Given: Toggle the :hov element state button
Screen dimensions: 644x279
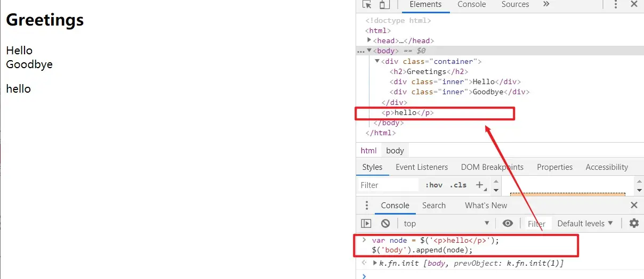Looking at the screenshot, I should 434,185.
